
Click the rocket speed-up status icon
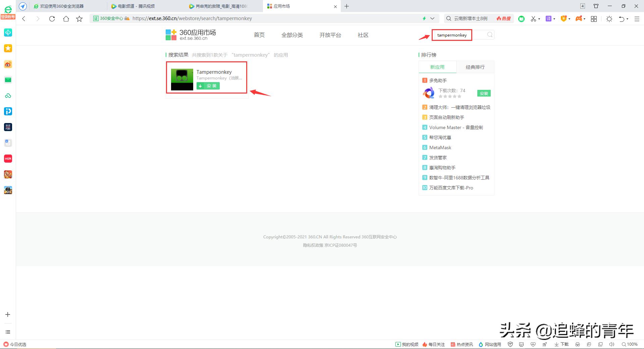pos(544,344)
